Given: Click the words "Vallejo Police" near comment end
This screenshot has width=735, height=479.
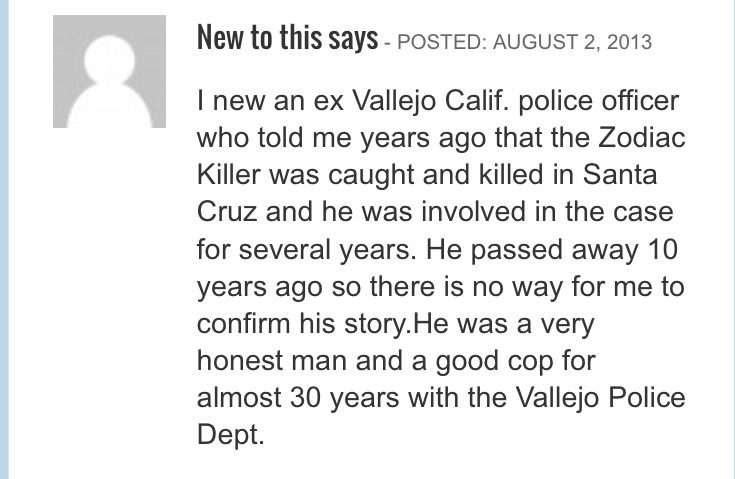Looking at the screenshot, I should pyautogui.click(x=600, y=398).
